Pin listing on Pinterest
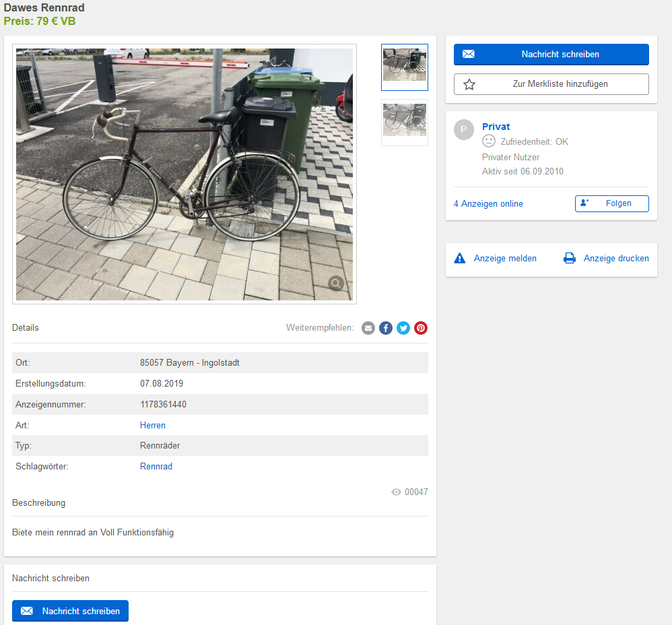This screenshot has height=625, width=672. click(x=421, y=328)
